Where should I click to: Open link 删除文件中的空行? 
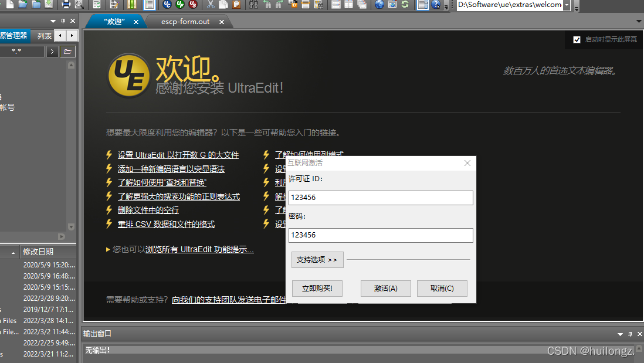148,210
